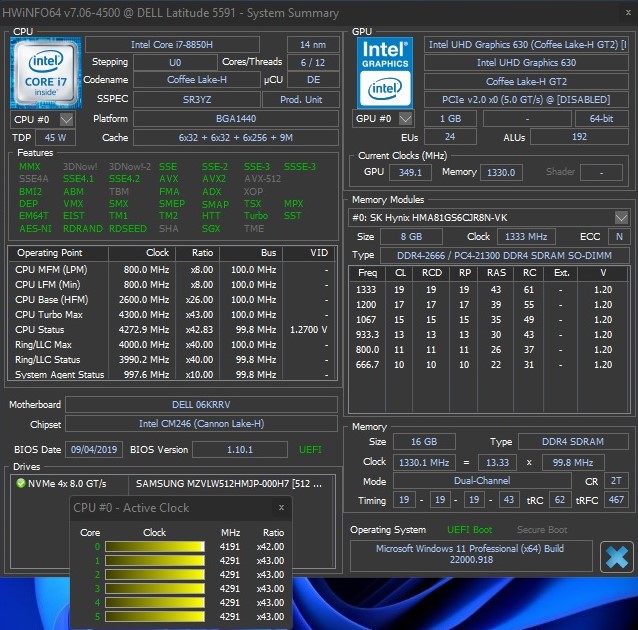Click the Secure Boot indicator
This screenshot has width=638, height=630.
coord(542,529)
